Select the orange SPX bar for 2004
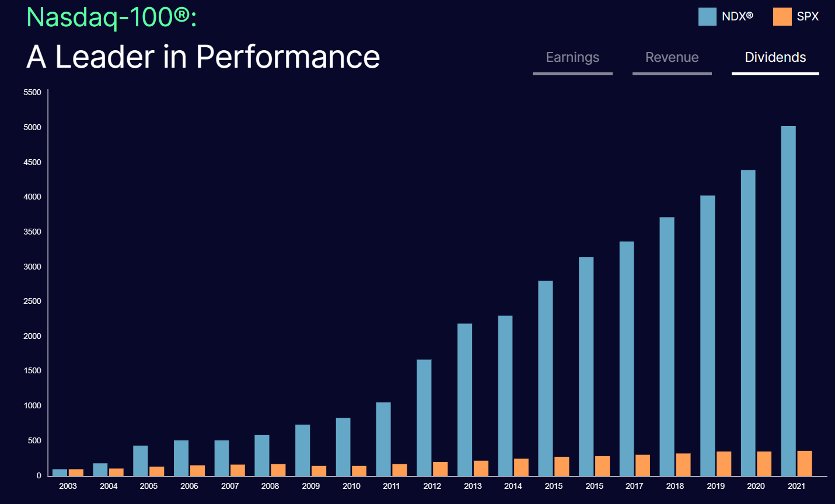 [x=116, y=472]
